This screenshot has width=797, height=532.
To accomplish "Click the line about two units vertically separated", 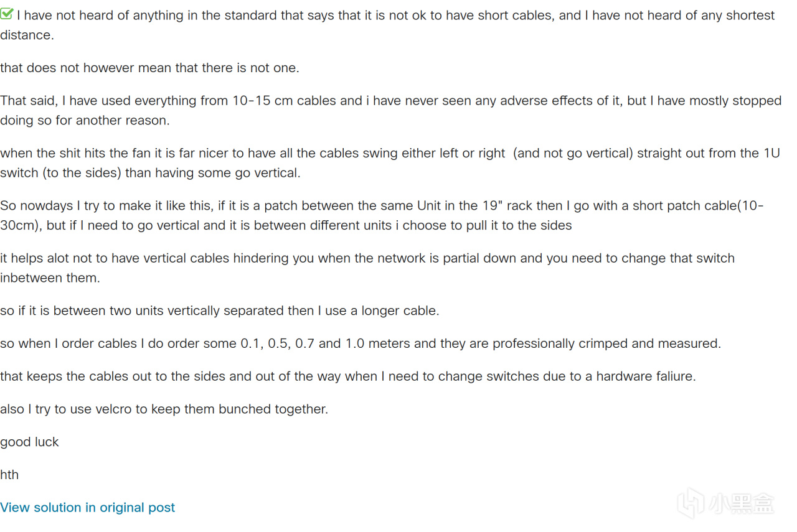I will pos(219,310).
